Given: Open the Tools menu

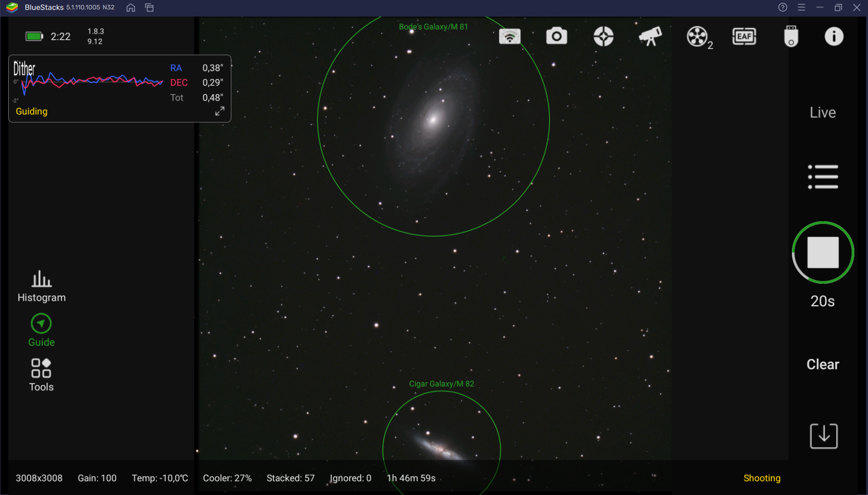Looking at the screenshot, I should pos(41,376).
